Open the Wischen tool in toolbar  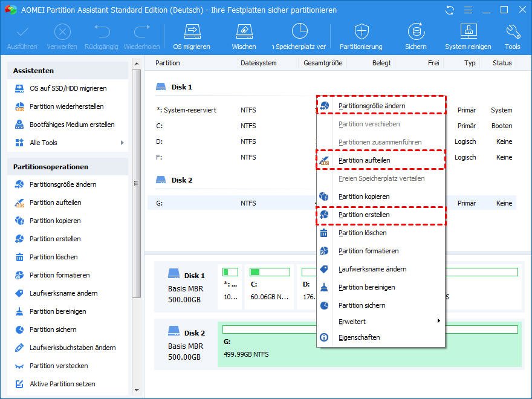point(244,37)
